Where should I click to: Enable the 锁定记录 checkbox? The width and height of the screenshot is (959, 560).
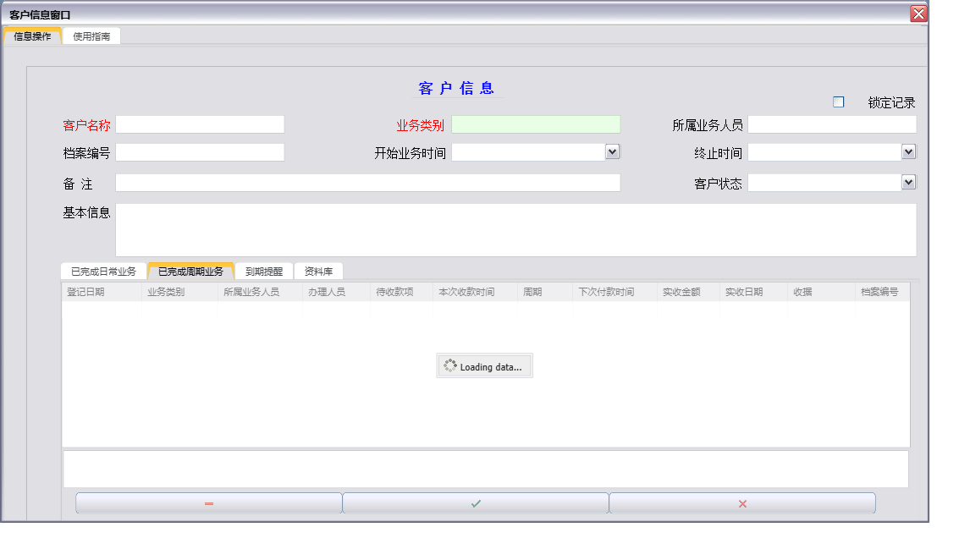(x=838, y=101)
